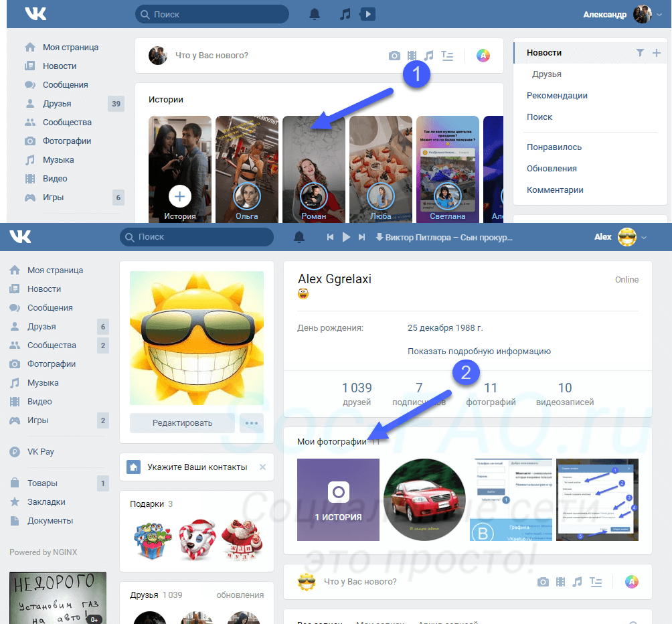Click the search field in the lower header
This screenshot has width=672, height=624.
pos(197,237)
